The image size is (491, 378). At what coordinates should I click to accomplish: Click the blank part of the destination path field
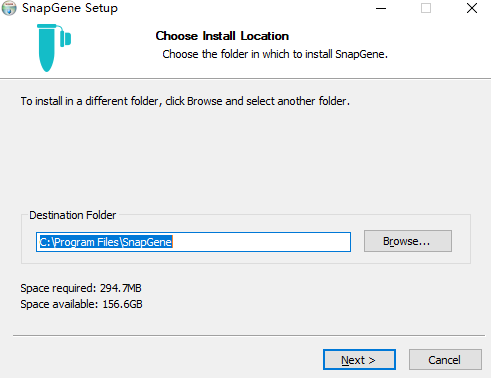[x=261, y=242]
